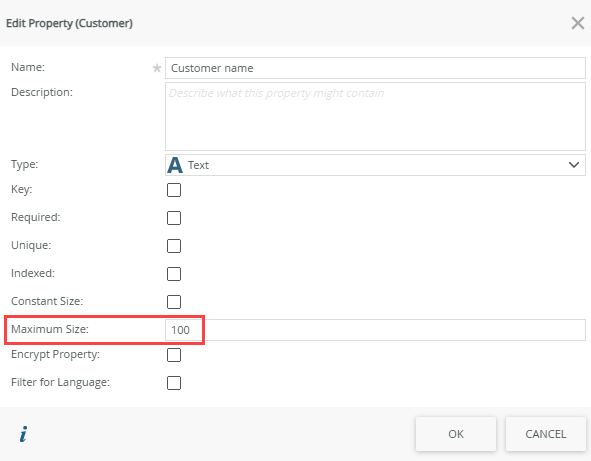Turn on Encrypt Property

tap(174, 355)
